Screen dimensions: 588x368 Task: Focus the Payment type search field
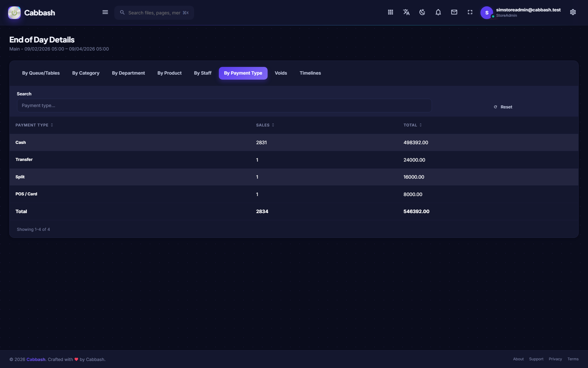[x=225, y=105]
